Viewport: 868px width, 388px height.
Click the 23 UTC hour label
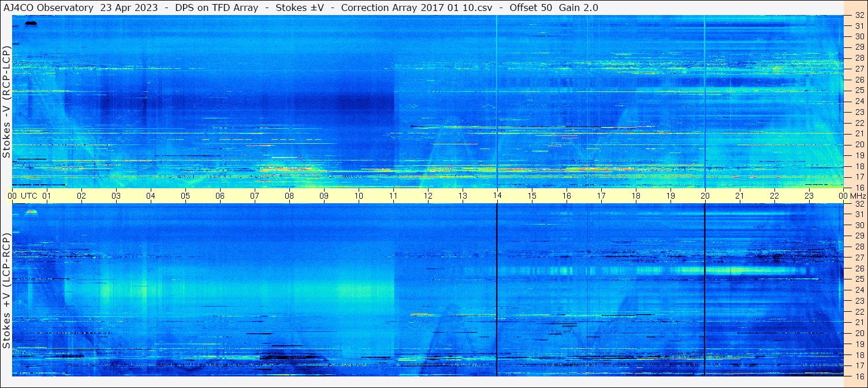click(x=809, y=196)
